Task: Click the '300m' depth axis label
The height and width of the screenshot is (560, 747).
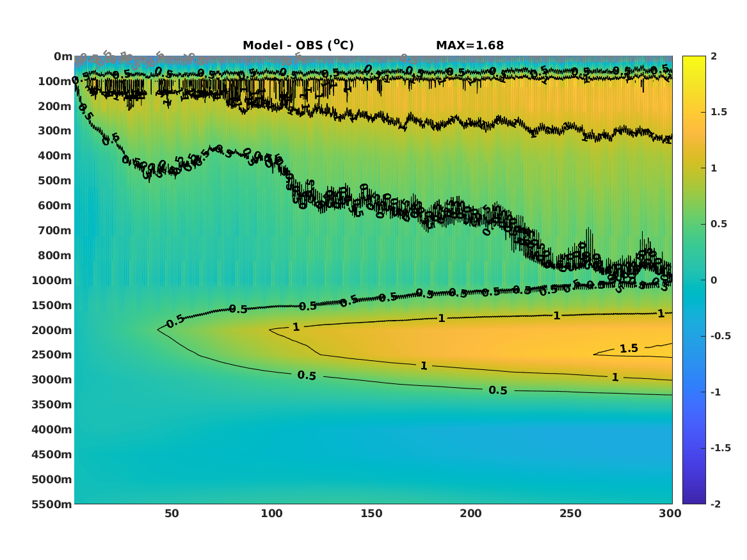Action: pyautogui.click(x=55, y=131)
